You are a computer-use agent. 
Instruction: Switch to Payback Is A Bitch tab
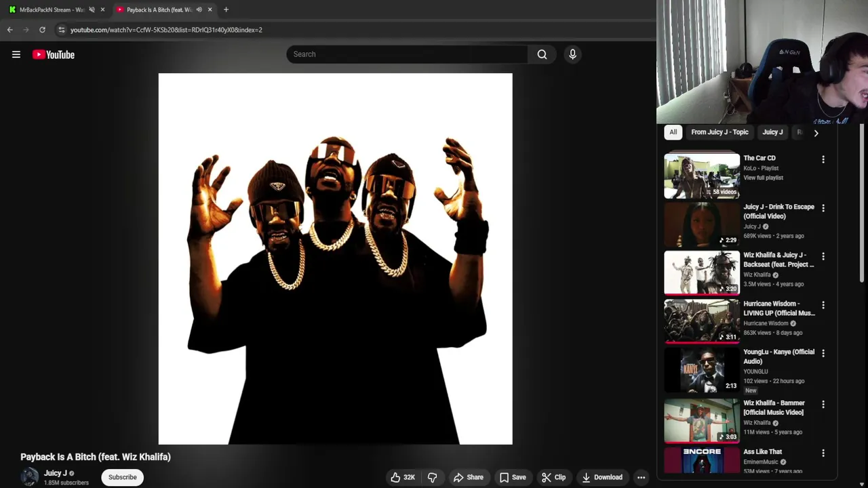(x=159, y=9)
